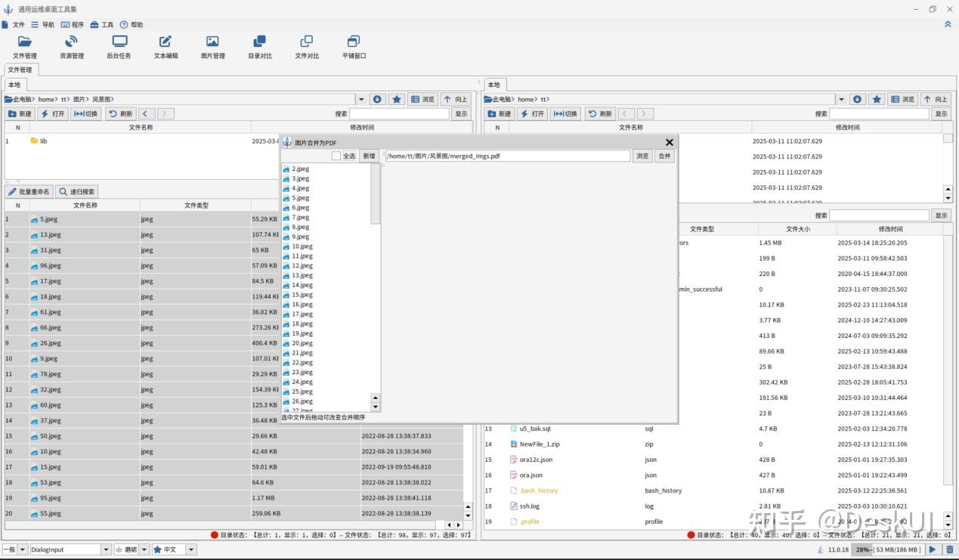This screenshot has height=560, width=959.
Task: Click the 递归搜索 button
Action: click(x=77, y=192)
